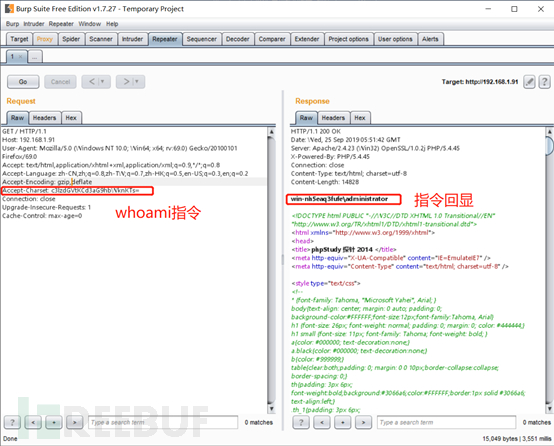Viewport: 554px width, 446px height.
Task: Switch to the Alerts tab
Action: coord(430,39)
